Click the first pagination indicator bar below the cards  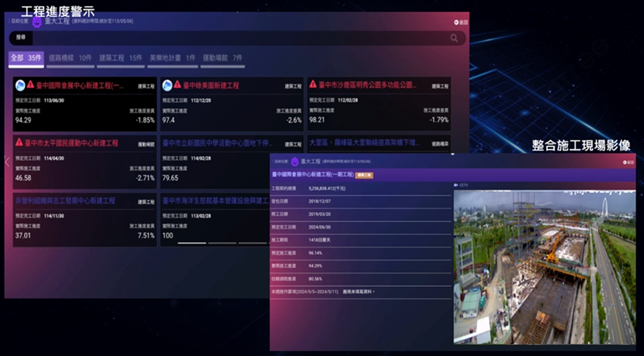[191, 243]
